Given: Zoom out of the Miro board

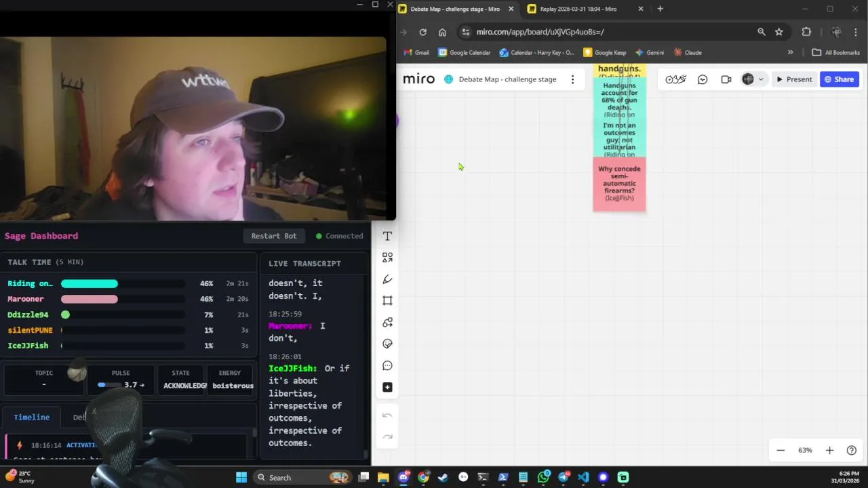Looking at the screenshot, I should [781, 450].
